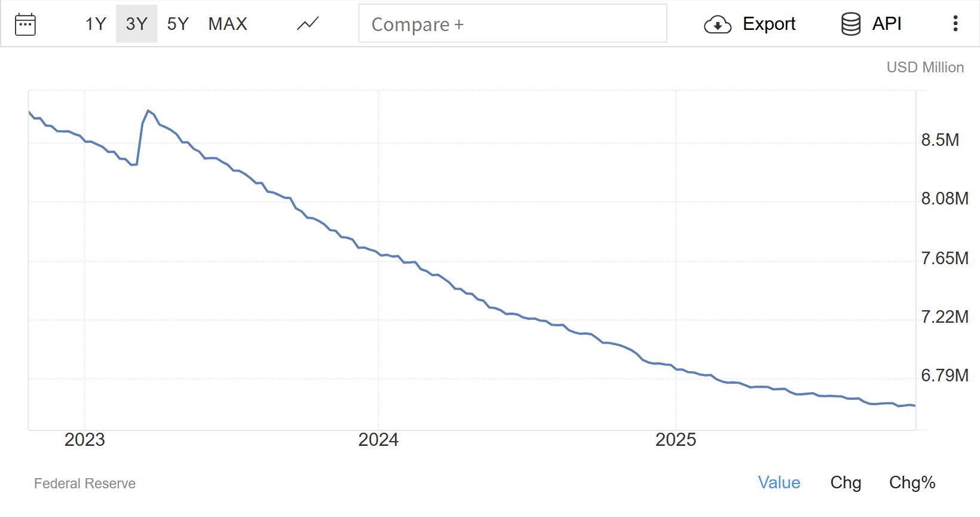
Task: Switch chart display to Value
Action: 779,482
